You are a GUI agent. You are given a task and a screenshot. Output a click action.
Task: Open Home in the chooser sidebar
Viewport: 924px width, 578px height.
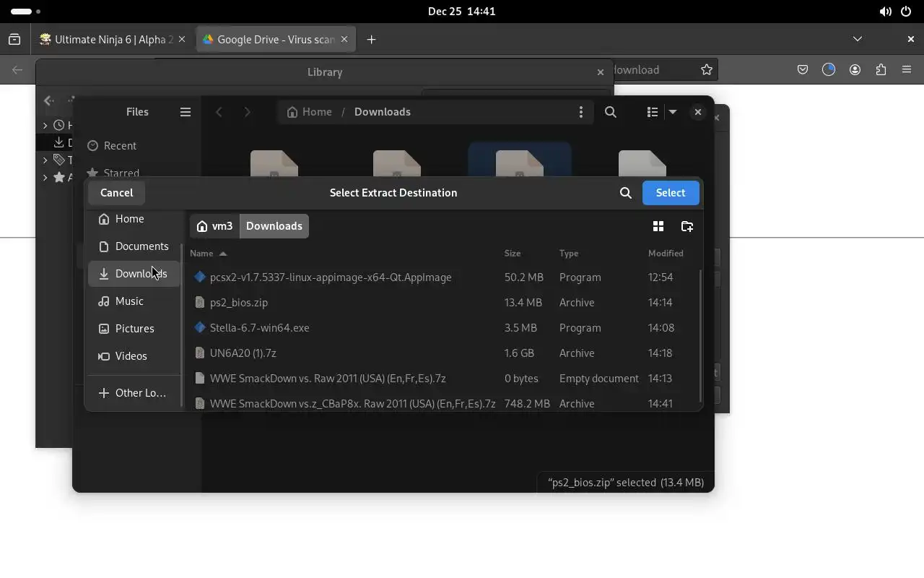[134, 219]
